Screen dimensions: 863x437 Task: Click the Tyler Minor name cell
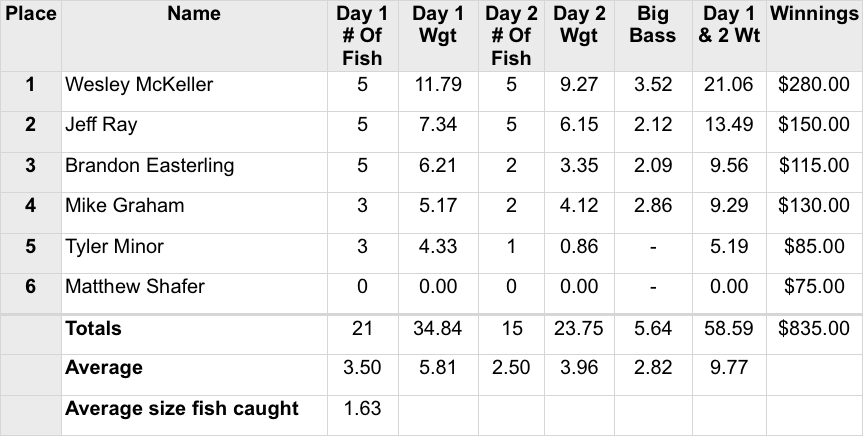[114, 246]
